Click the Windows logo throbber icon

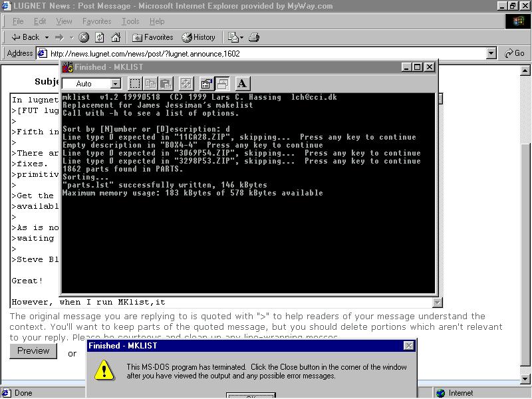pyautogui.click(x=518, y=21)
